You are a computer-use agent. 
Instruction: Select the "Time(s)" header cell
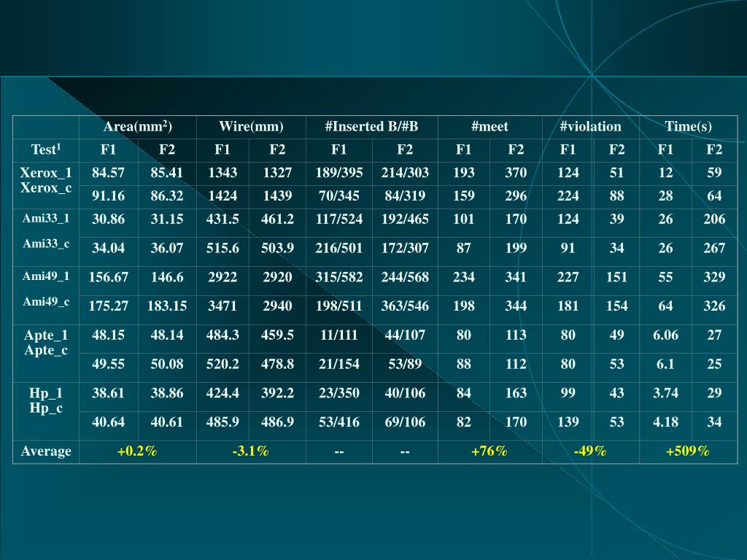pyautogui.click(x=689, y=127)
